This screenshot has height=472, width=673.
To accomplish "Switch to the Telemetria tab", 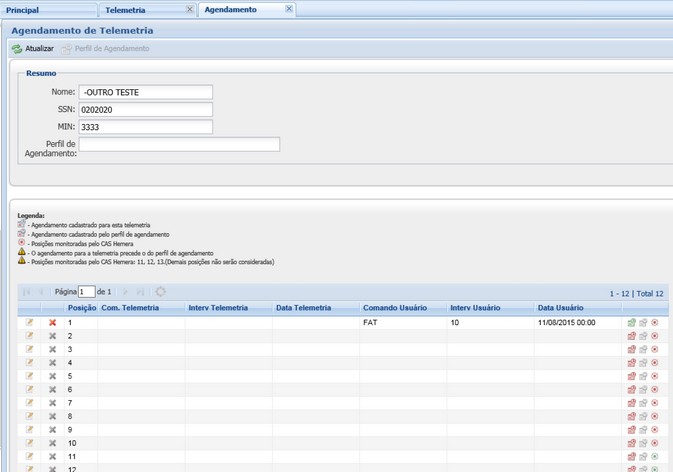I will coord(125,10).
